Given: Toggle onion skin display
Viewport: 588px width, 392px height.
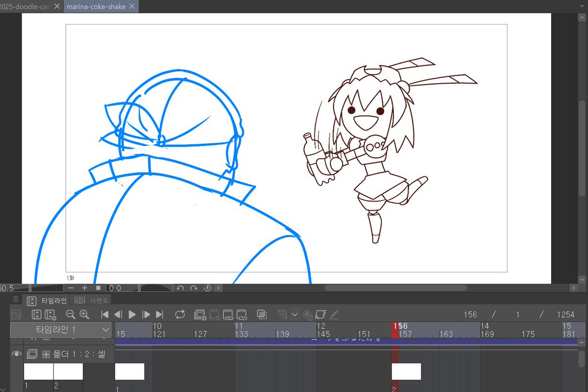Looking at the screenshot, I should [262, 315].
